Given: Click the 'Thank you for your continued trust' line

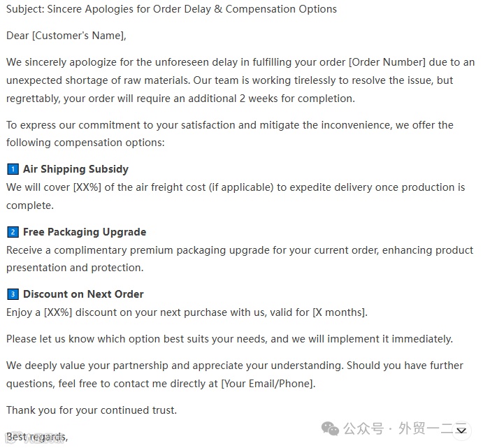Looking at the screenshot, I should click(x=92, y=410).
